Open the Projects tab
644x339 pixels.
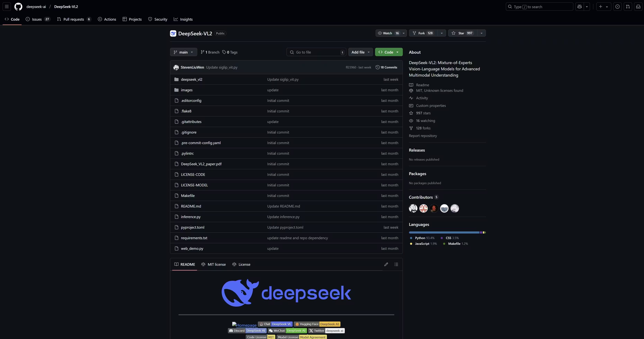(x=132, y=19)
